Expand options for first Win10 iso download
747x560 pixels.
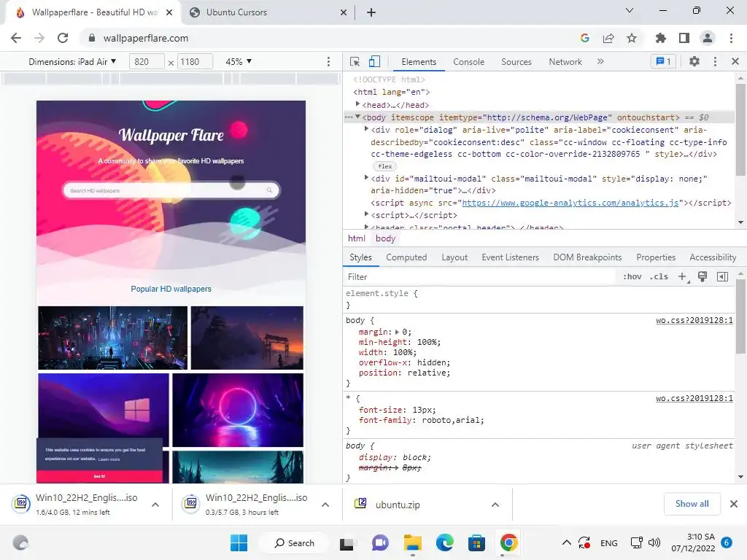pyautogui.click(x=155, y=505)
